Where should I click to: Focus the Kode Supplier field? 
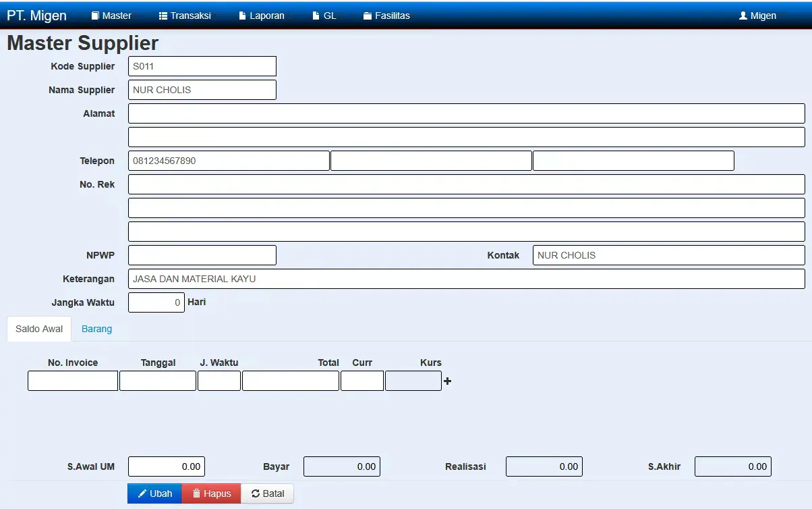click(x=202, y=66)
